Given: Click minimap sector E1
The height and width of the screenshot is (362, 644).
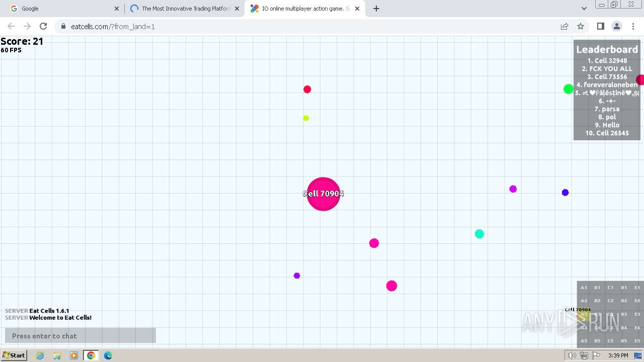Looking at the screenshot, I should point(637,288).
